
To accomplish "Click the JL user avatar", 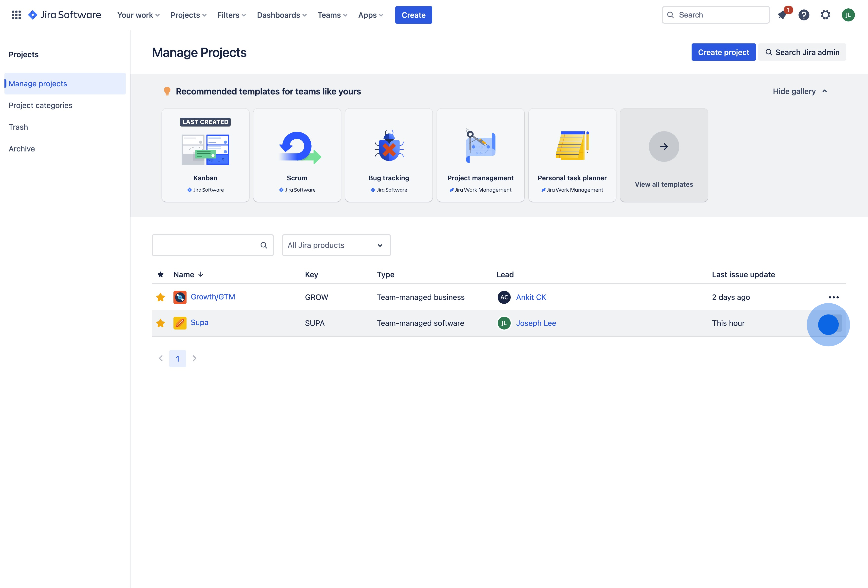I will 848,15.
